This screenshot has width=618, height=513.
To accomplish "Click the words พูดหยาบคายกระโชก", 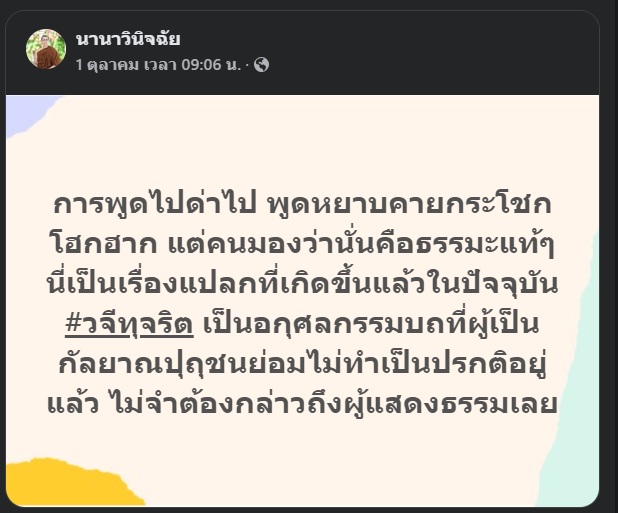I will 409,204.
